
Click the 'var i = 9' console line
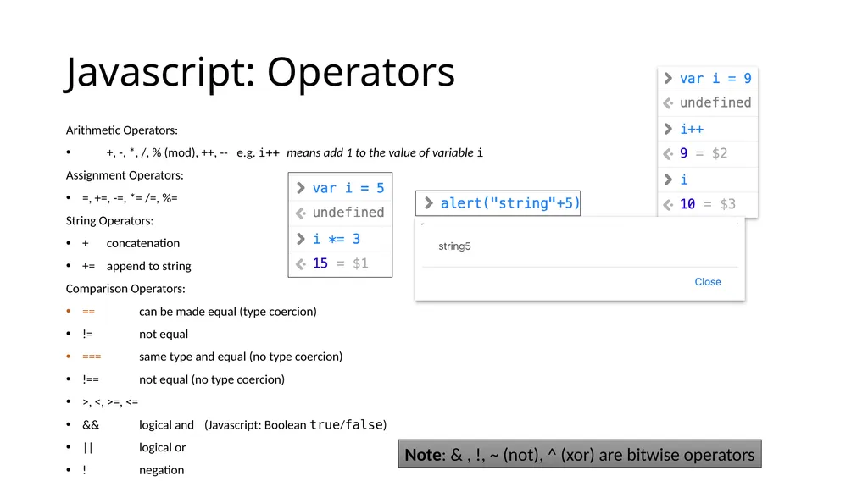[x=715, y=79]
